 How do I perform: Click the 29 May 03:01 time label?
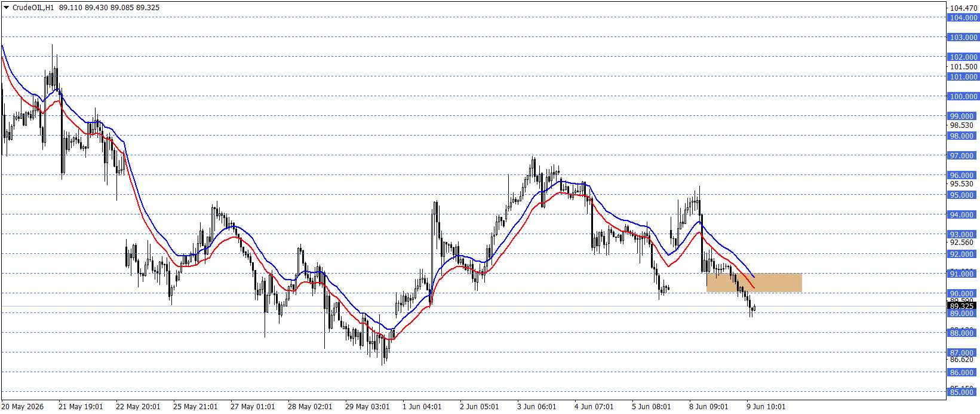click(367, 407)
